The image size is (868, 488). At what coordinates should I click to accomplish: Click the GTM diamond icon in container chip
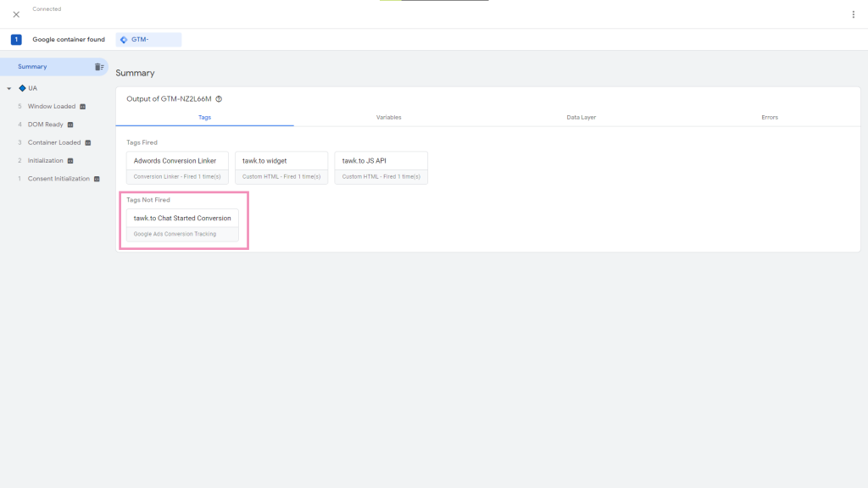tap(124, 40)
